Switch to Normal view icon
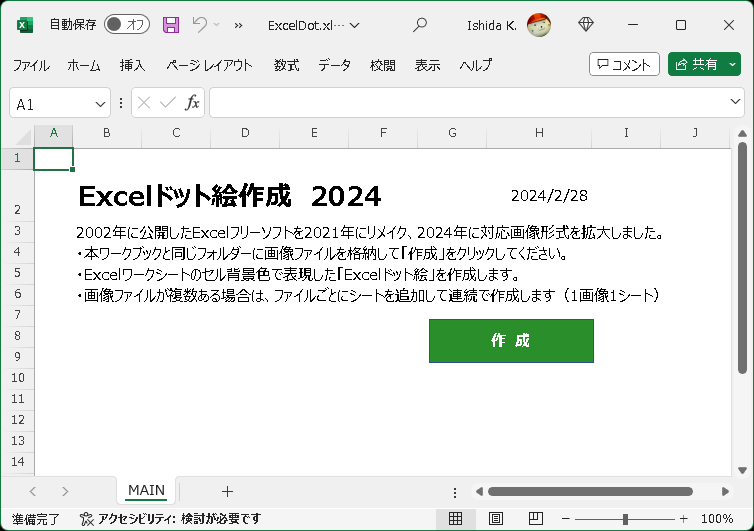754x531 pixels. [455, 518]
